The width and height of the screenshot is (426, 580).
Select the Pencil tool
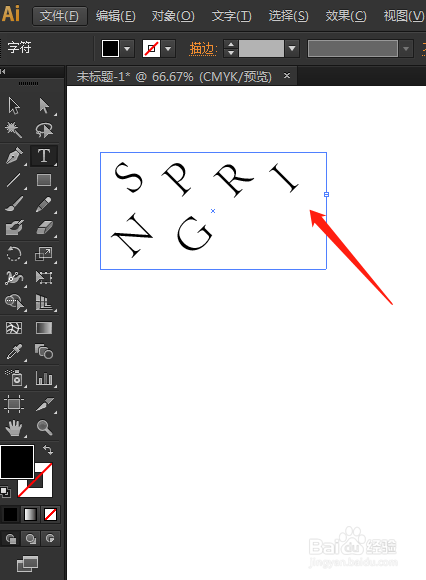point(44,204)
